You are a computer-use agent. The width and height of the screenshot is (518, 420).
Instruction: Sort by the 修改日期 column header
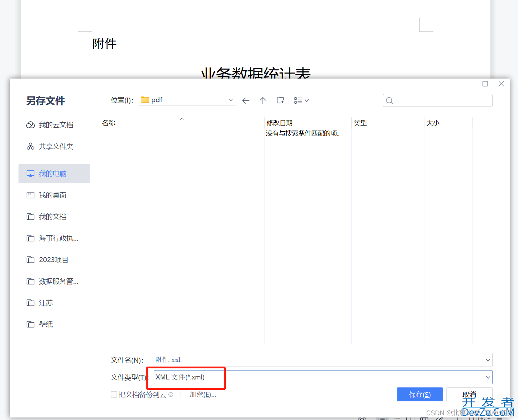[x=280, y=123]
